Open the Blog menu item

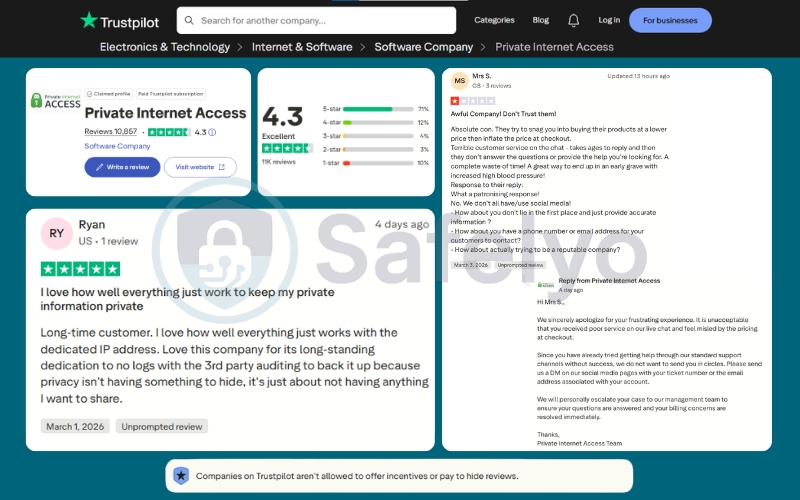coord(541,20)
